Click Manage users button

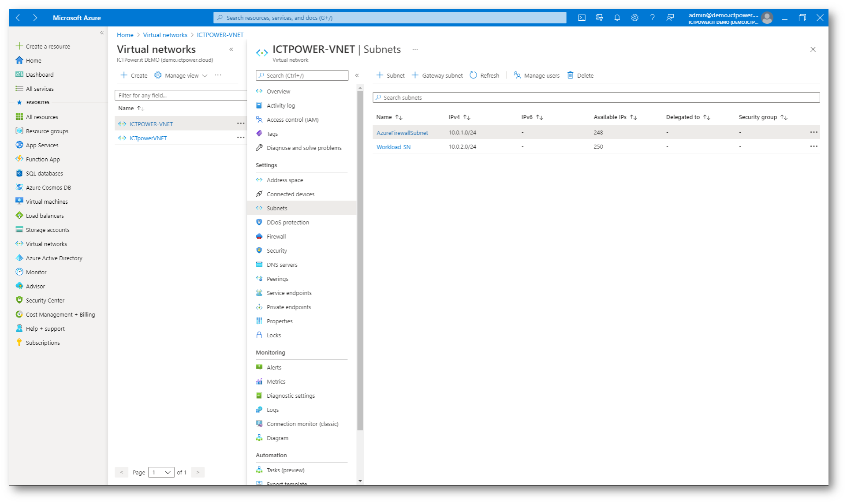[x=537, y=75]
